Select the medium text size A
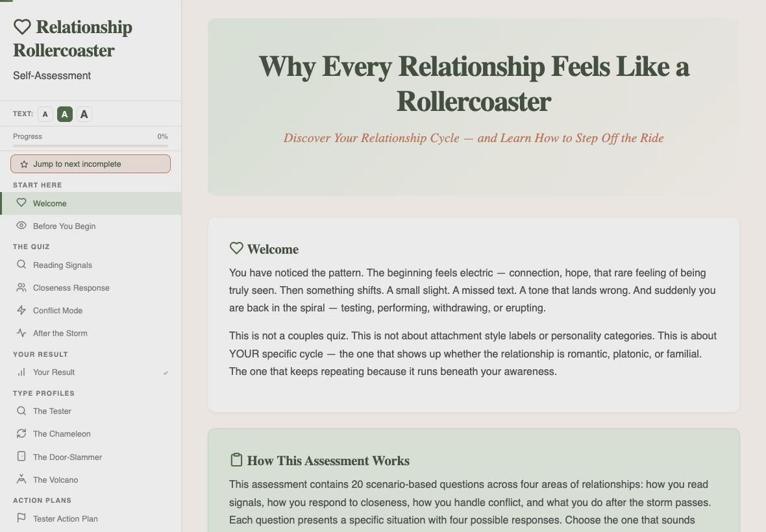Viewport: 766px width, 532px height. pos(64,114)
